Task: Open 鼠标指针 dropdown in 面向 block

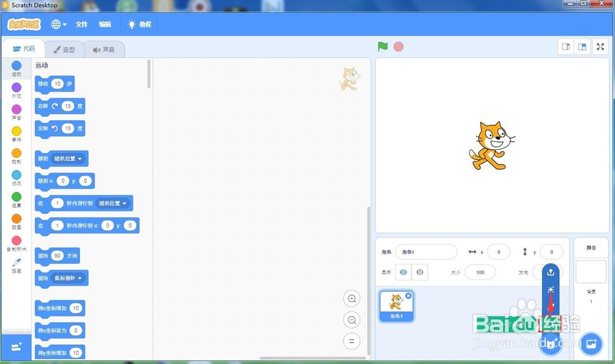Action: click(x=68, y=278)
